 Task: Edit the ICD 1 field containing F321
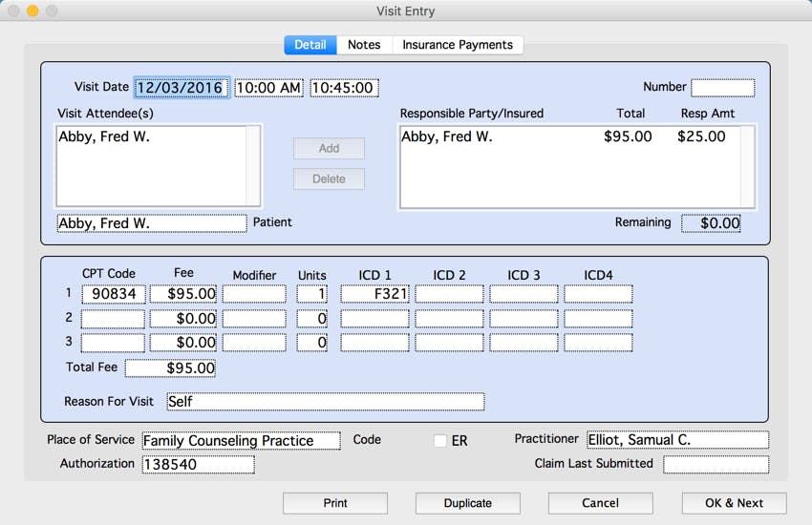pyautogui.click(x=374, y=294)
